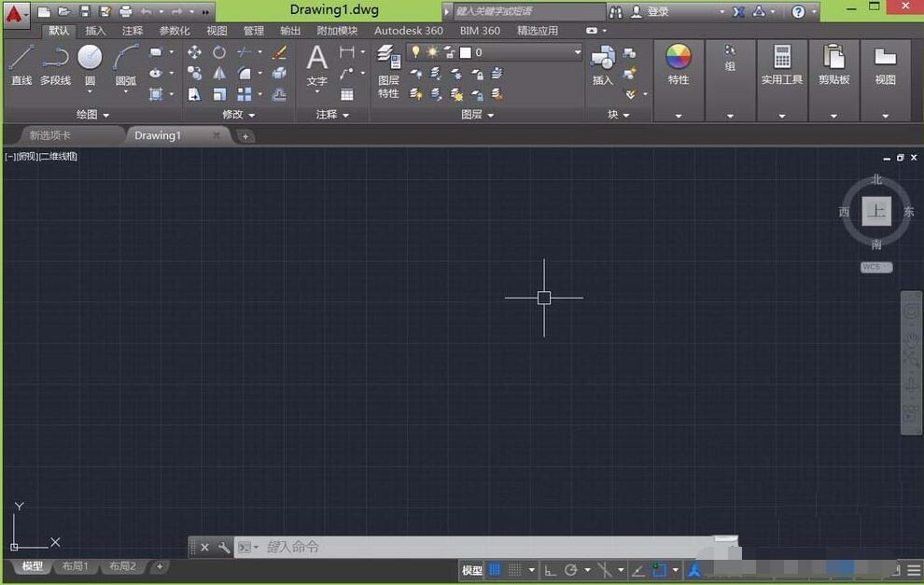Click the 上 face of the ViewCube

[x=876, y=211]
